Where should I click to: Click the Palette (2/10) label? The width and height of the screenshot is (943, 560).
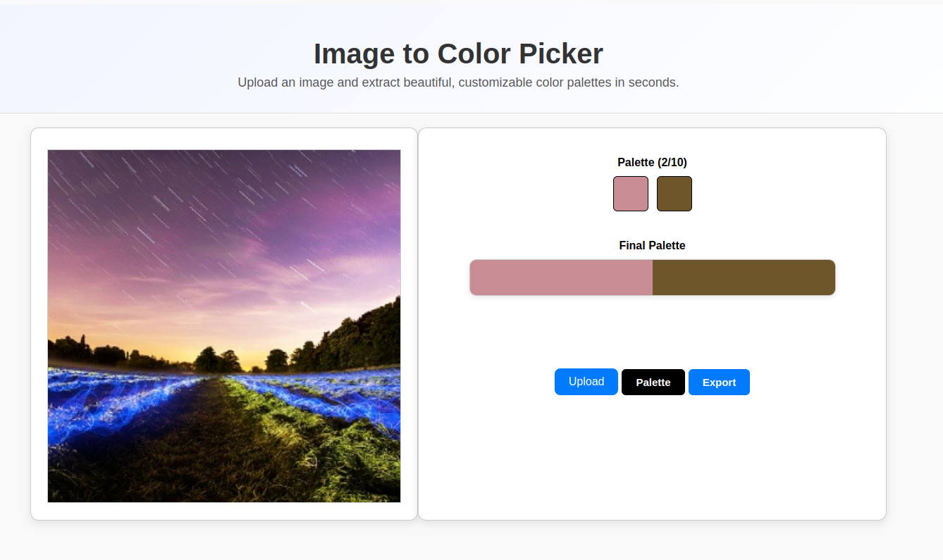[x=652, y=162]
